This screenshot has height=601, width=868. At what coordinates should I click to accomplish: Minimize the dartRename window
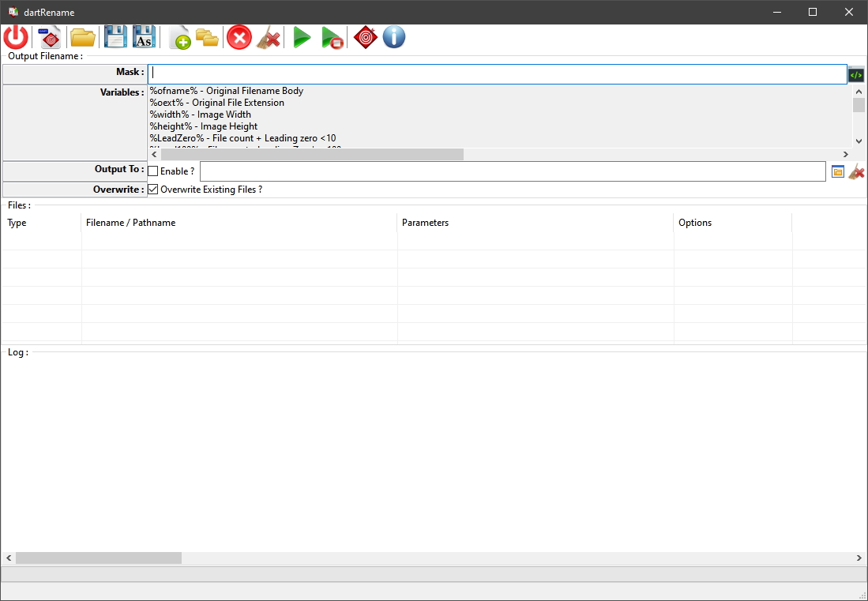(x=777, y=12)
